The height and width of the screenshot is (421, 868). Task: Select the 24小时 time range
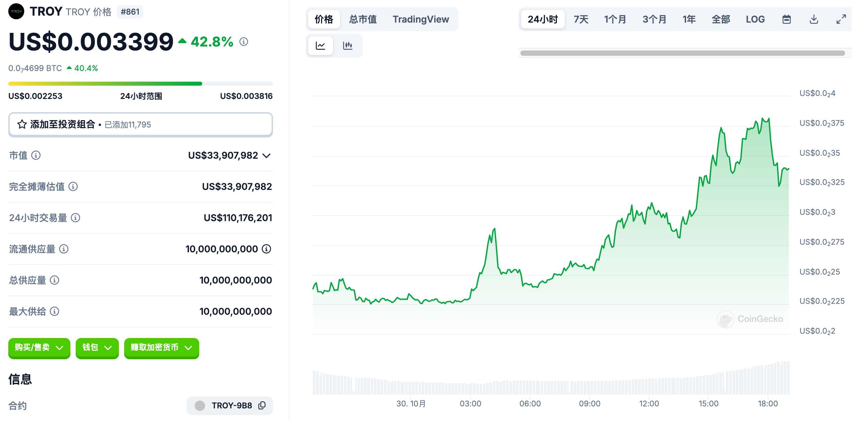click(x=543, y=19)
